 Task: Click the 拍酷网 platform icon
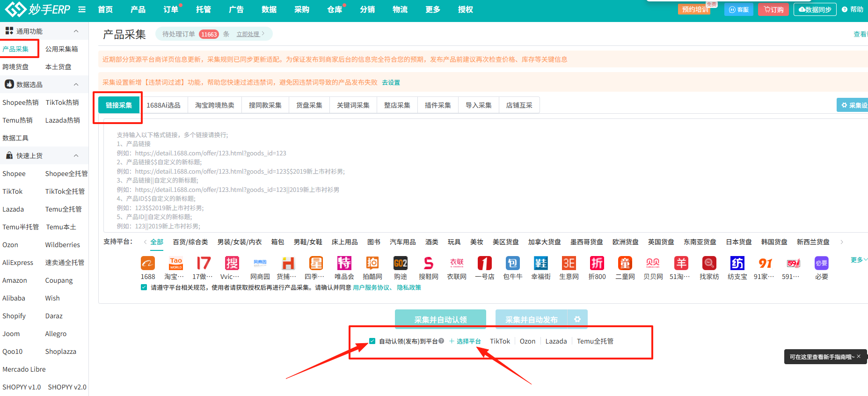(372, 263)
